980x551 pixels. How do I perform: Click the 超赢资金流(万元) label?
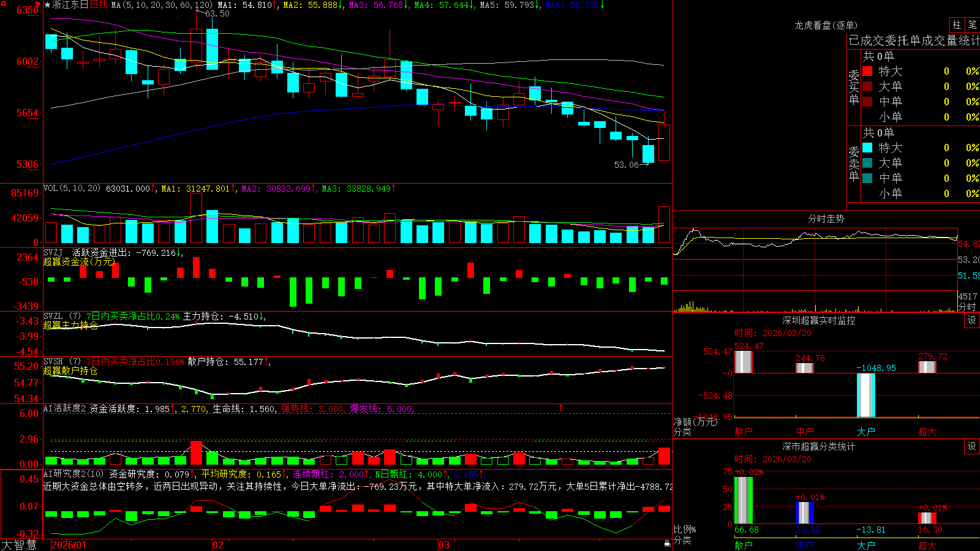(x=79, y=261)
